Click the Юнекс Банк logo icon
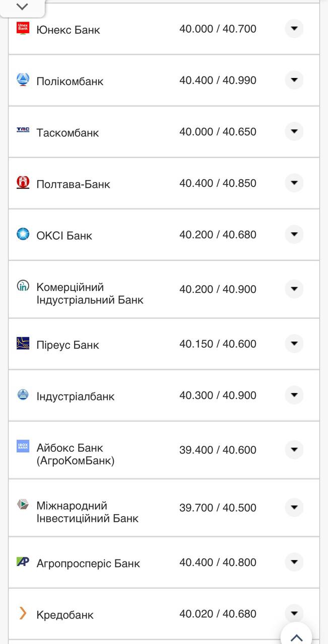 pyautogui.click(x=23, y=29)
